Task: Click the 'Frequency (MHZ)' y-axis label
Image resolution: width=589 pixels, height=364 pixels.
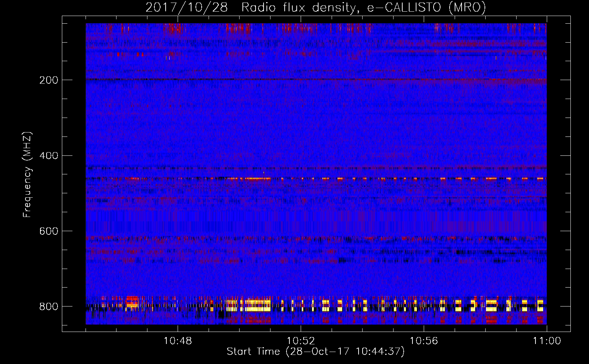Action: (x=27, y=174)
